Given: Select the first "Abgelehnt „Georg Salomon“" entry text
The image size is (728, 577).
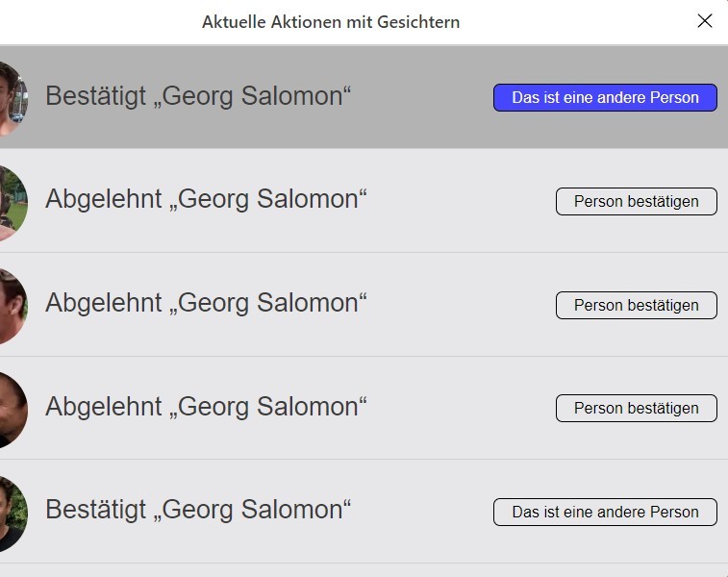Looking at the screenshot, I should click(x=206, y=200).
